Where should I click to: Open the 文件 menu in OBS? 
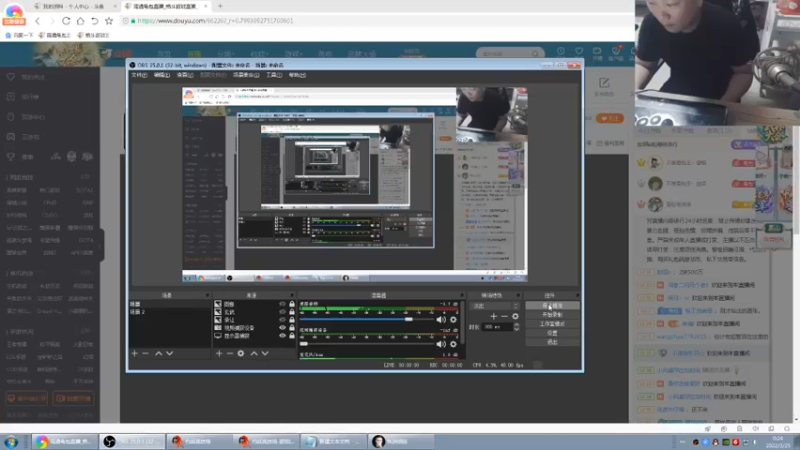coord(139,75)
